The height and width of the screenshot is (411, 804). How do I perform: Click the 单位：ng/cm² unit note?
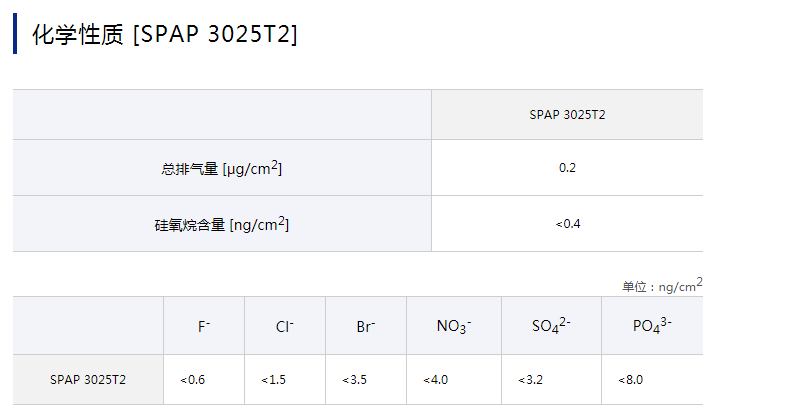coord(662,286)
